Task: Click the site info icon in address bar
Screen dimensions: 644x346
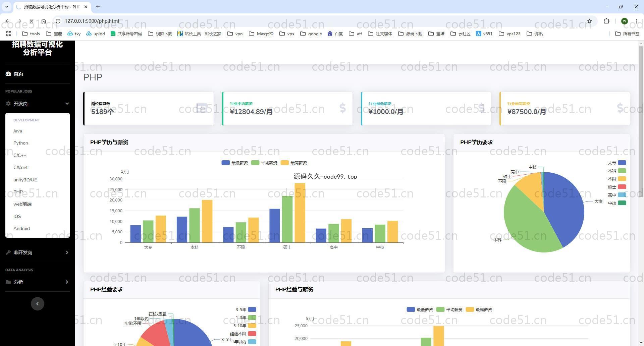Action: (58, 21)
